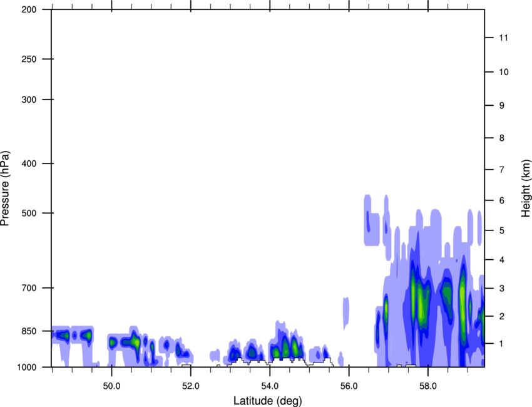Click the 6 km height label
The image size is (532, 407).
tap(501, 200)
